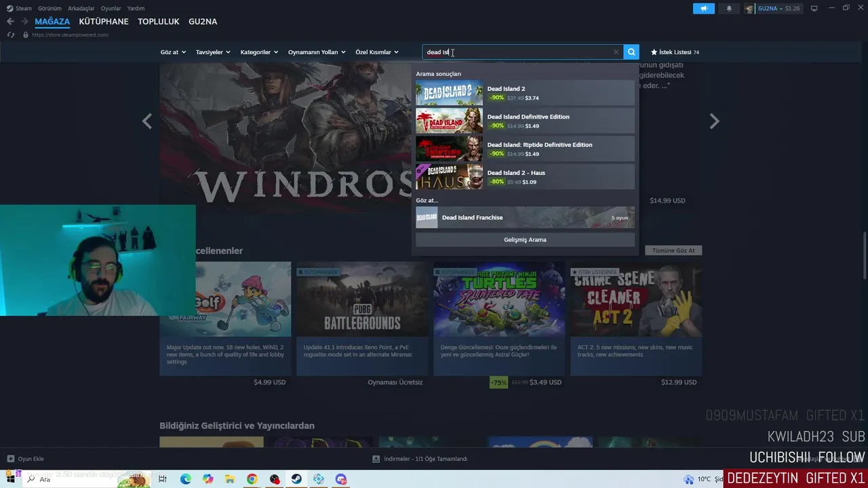Screen dimensions: 868x488
Task: Switch to Steam on the taskbar
Action: 296,479
